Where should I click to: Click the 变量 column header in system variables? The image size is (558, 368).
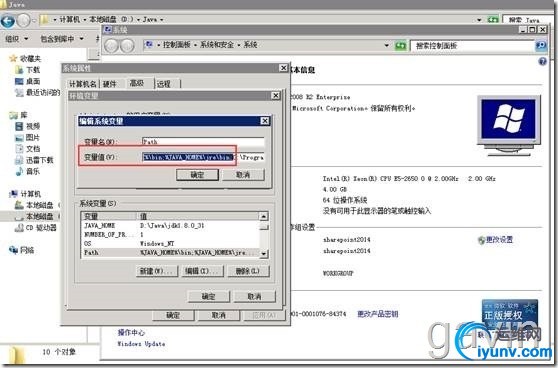coord(109,216)
